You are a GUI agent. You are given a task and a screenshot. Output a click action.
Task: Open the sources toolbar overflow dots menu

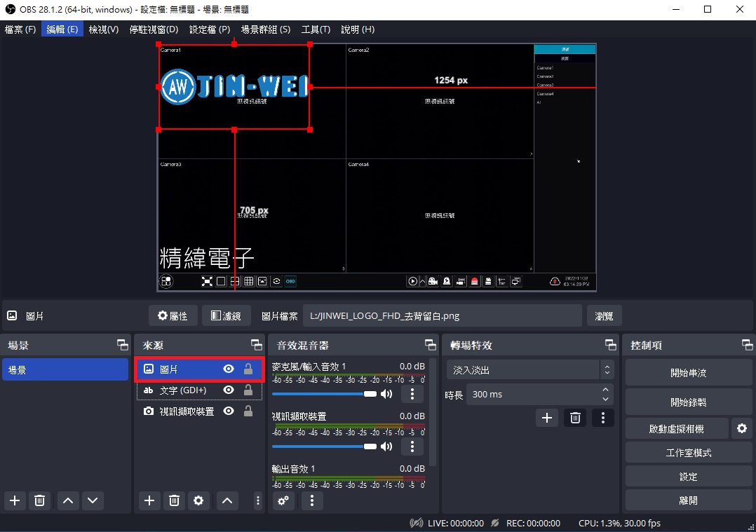click(x=258, y=500)
